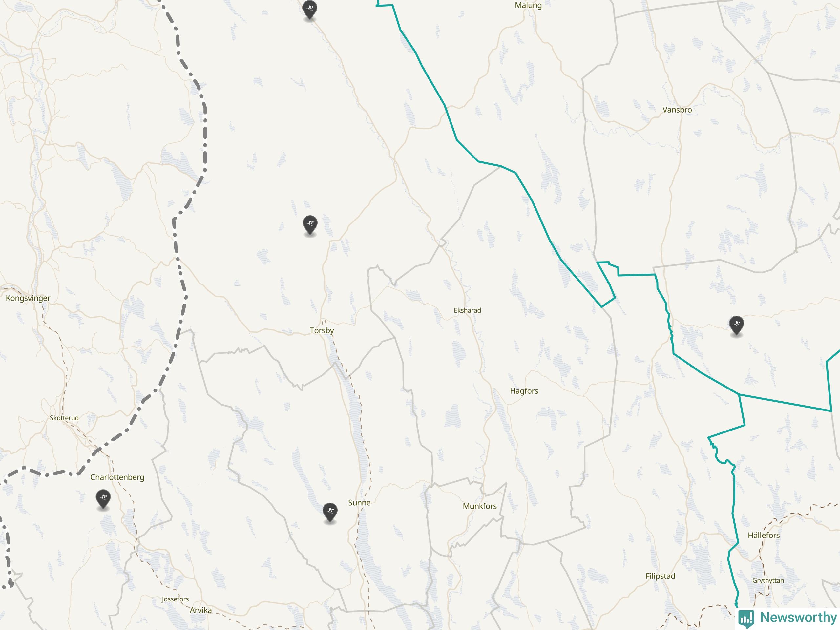Click the Hagfors town label
Screen dimensions: 840x630
(x=524, y=391)
